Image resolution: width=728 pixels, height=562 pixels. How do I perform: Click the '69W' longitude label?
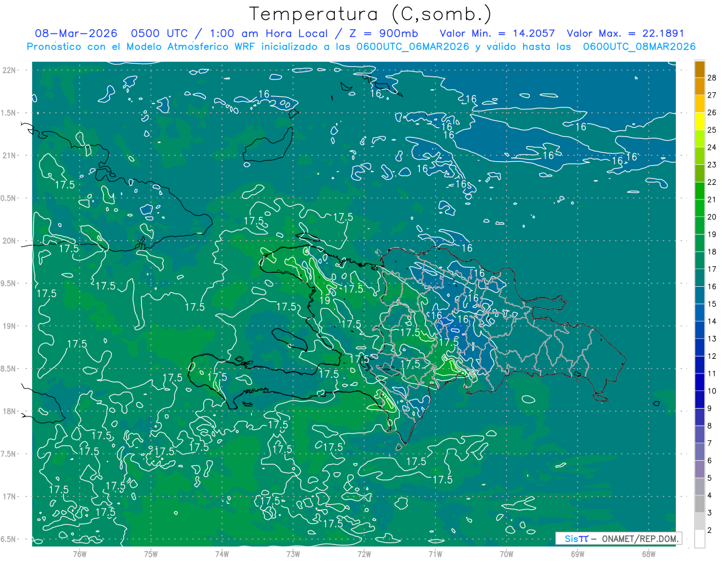click(x=577, y=554)
